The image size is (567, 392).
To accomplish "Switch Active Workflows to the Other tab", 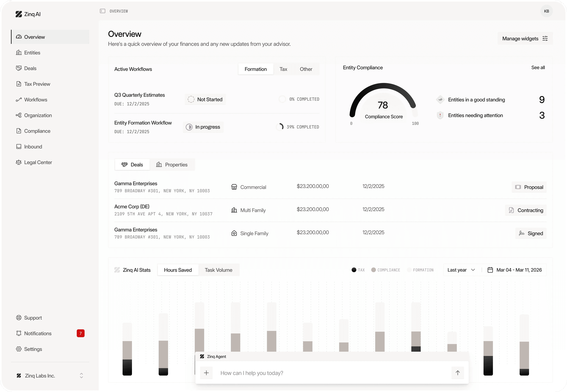I will (306, 69).
